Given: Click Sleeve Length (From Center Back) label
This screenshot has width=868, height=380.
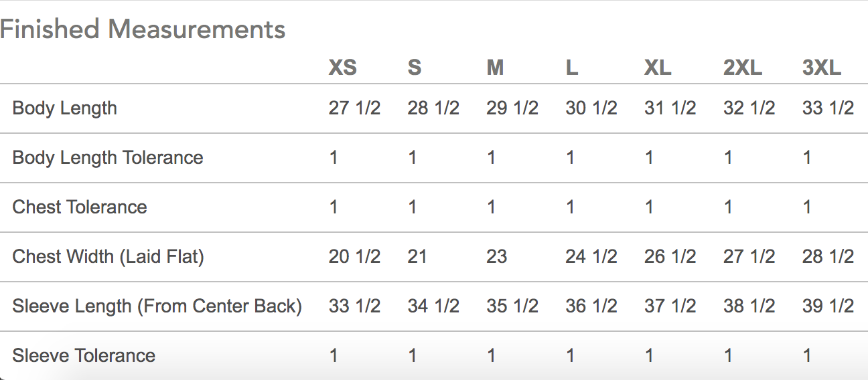Looking at the screenshot, I should (x=157, y=306).
